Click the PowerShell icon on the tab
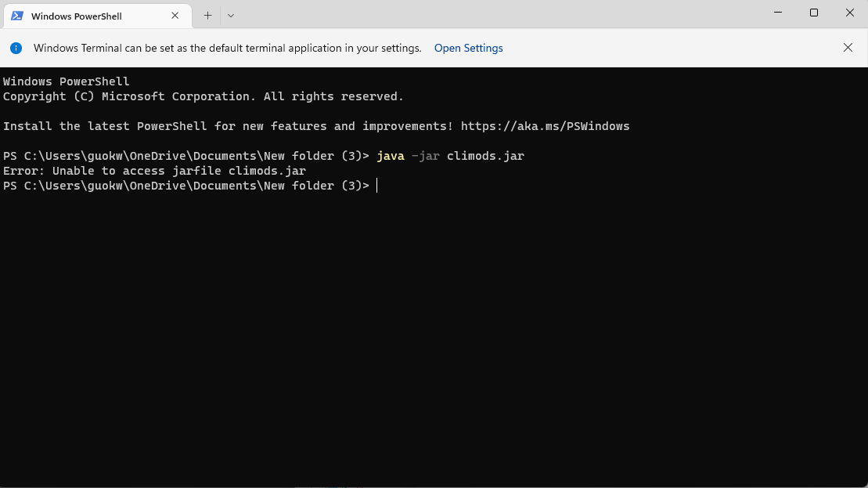The width and height of the screenshot is (868, 488). (17, 16)
